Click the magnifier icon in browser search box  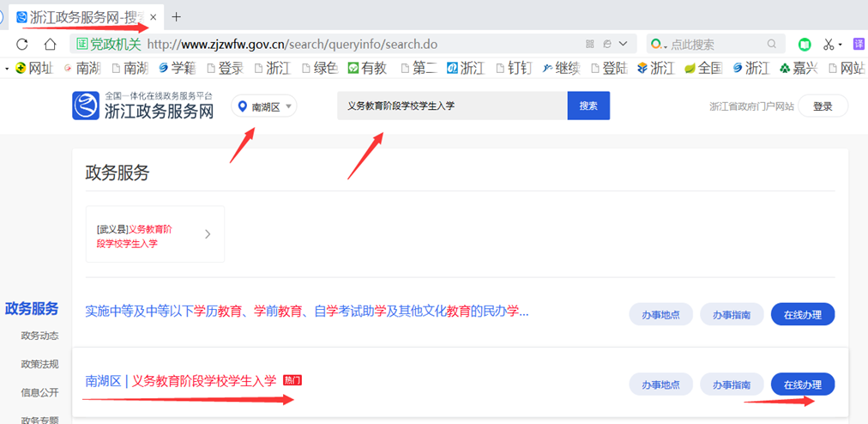(x=772, y=44)
